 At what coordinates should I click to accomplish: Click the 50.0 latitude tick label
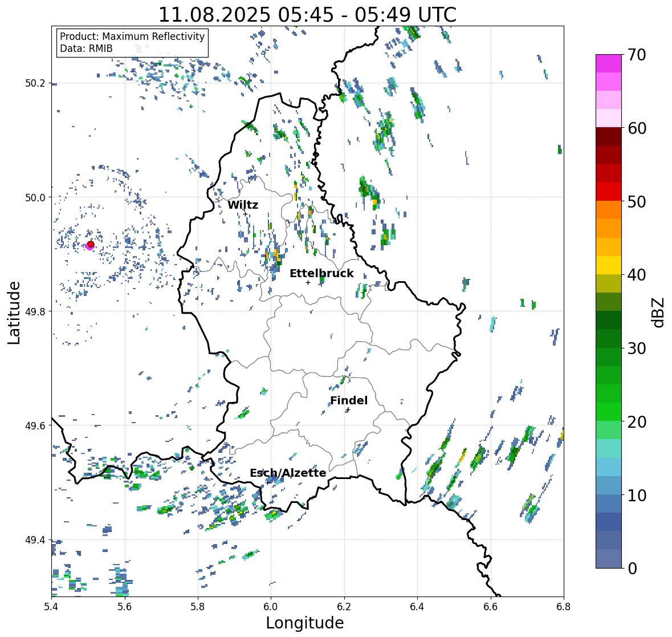click(x=35, y=197)
